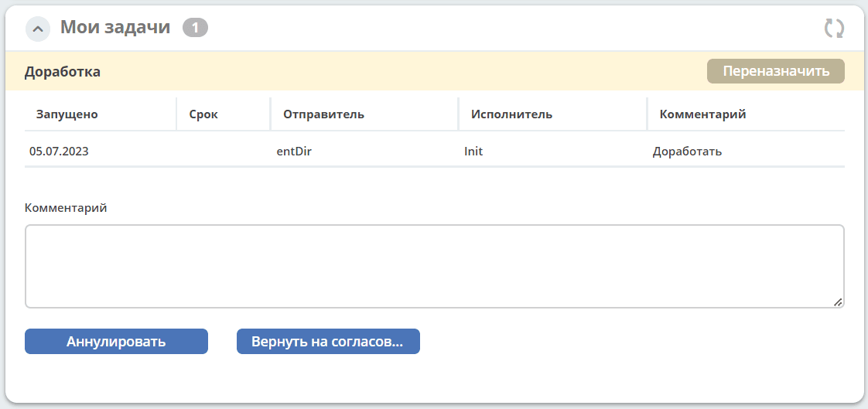Refresh the tasks list icon
This screenshot has width=868, height=409.
pos(834,29)
